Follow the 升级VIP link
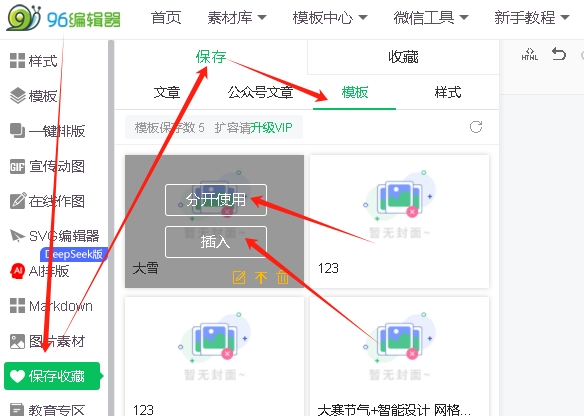This screenshot has height=416, width=584. [272, 128]
